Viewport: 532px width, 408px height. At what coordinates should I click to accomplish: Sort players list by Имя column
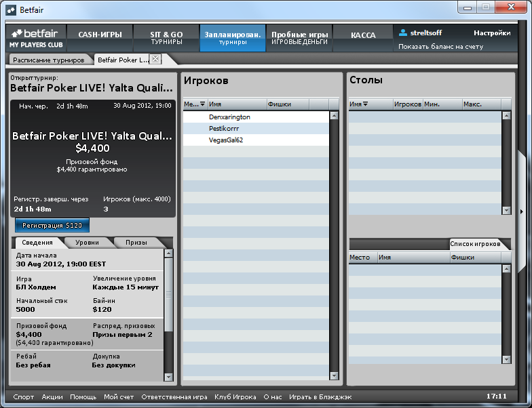(237, 104)
